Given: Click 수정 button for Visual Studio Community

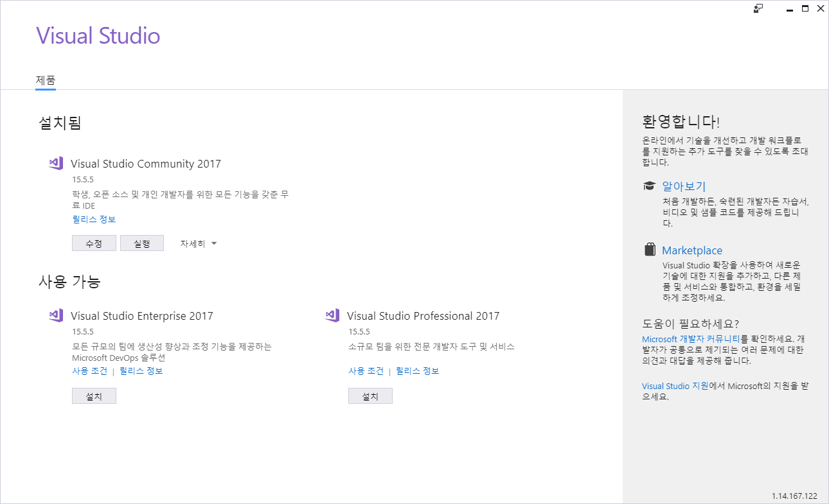Looking at the screenshot, I should tap(94, 243).
